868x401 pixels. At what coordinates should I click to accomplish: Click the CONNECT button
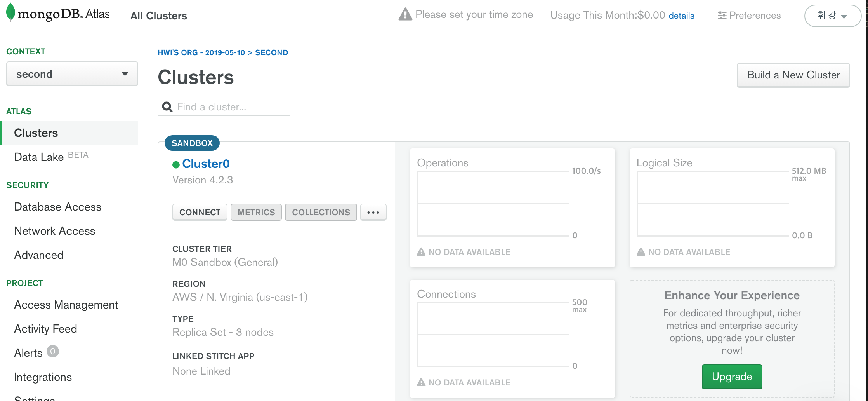(200, 212)
